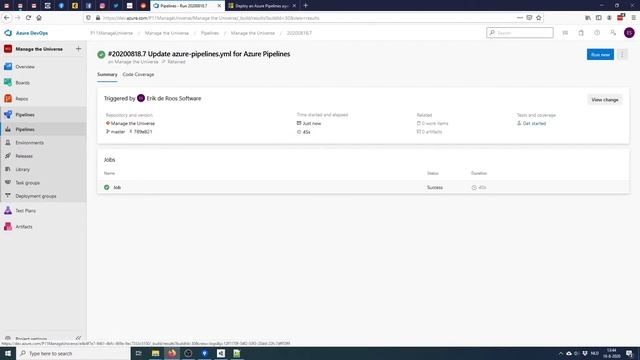This screenshot has width=640, height=360.
Task: Switch to the Code Coverage tab
Action: 138,75
